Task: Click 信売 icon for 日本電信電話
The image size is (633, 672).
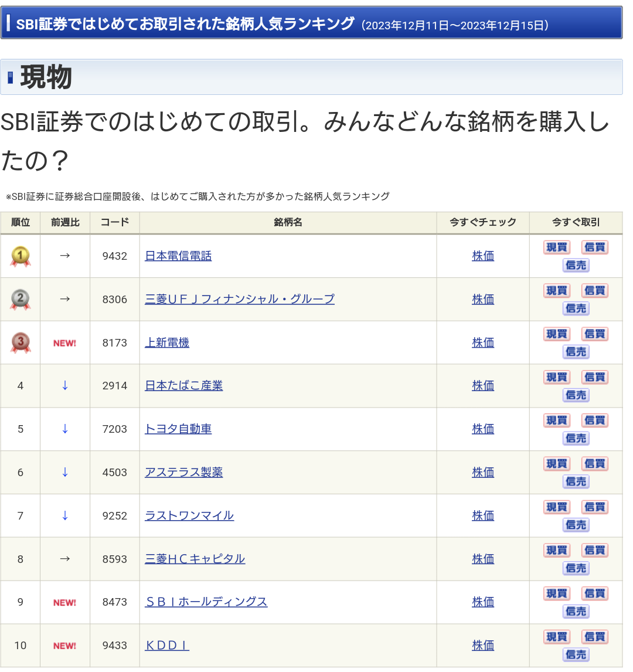Action: pyautogui.click(x=576, y=265)
